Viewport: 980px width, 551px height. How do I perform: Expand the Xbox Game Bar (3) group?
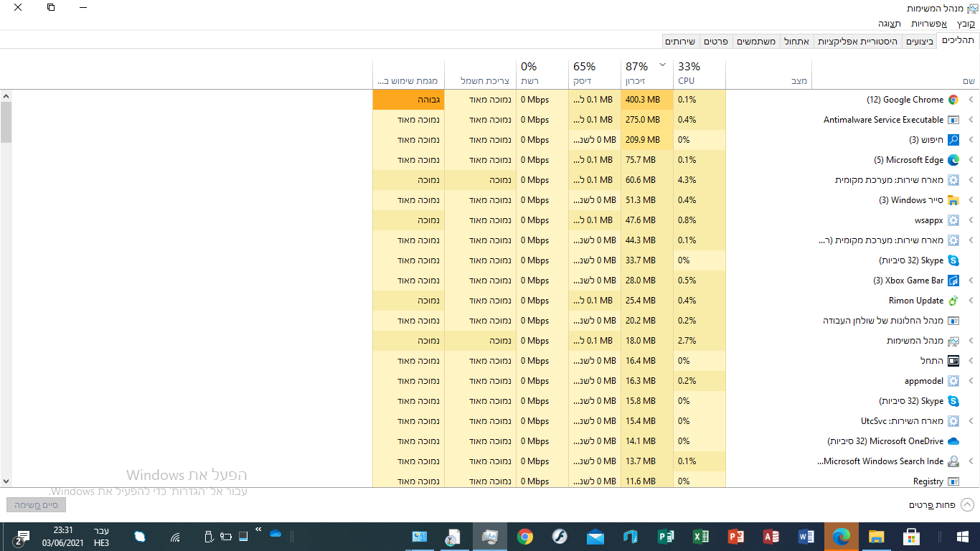click(971, 281)
